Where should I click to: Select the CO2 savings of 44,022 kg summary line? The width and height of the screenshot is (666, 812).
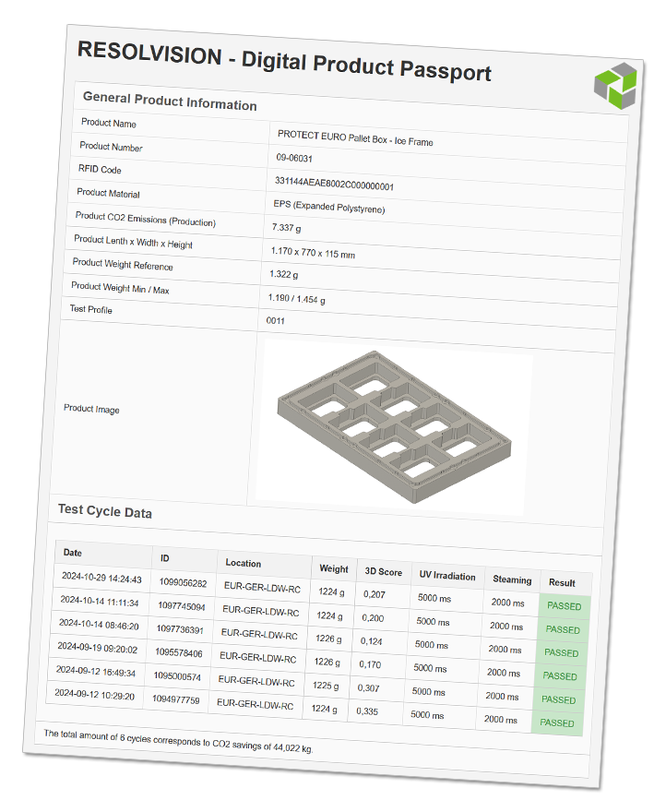coord(178,741)
